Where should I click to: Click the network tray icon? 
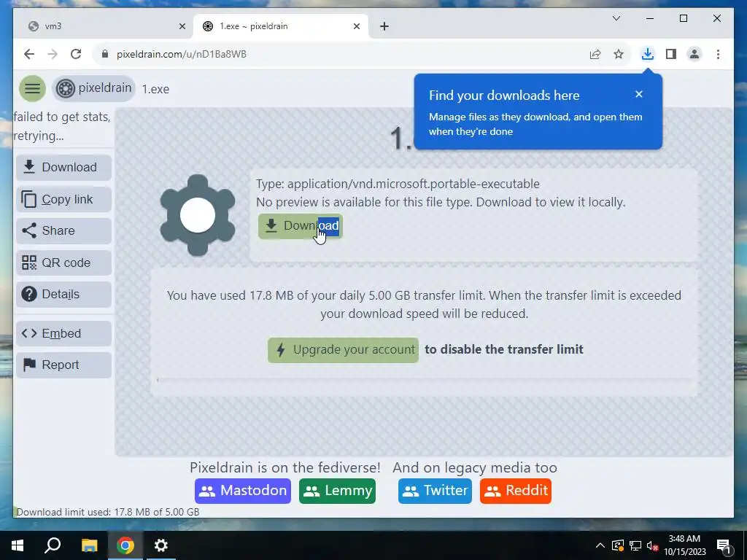point(635,545)
